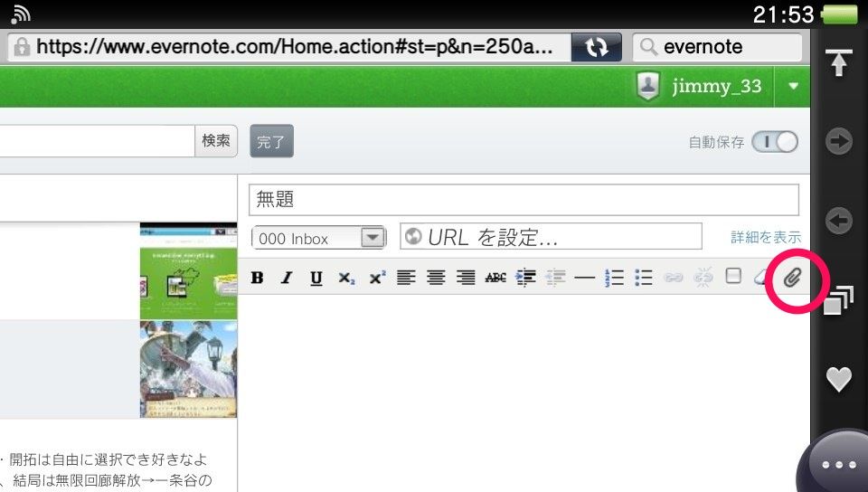Insert checkbox into note
The image size is (868, 492).
click(x=733, y=276)
